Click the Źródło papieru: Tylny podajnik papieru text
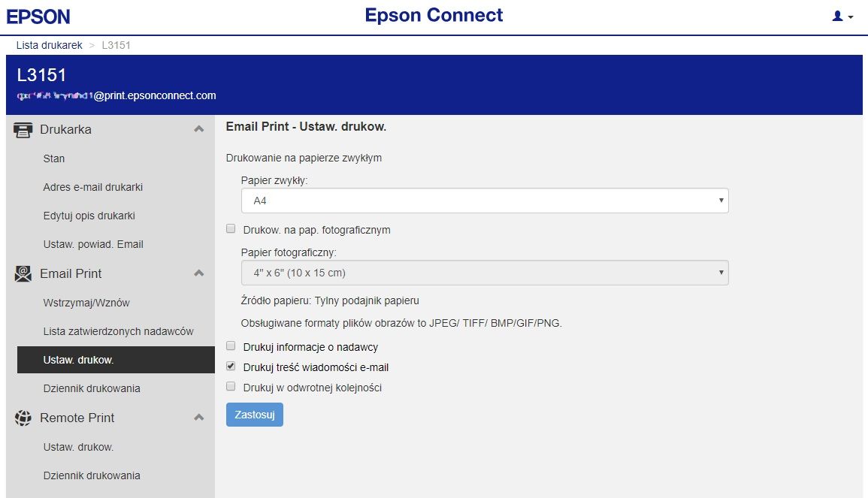868x498 pixels. 330,300
